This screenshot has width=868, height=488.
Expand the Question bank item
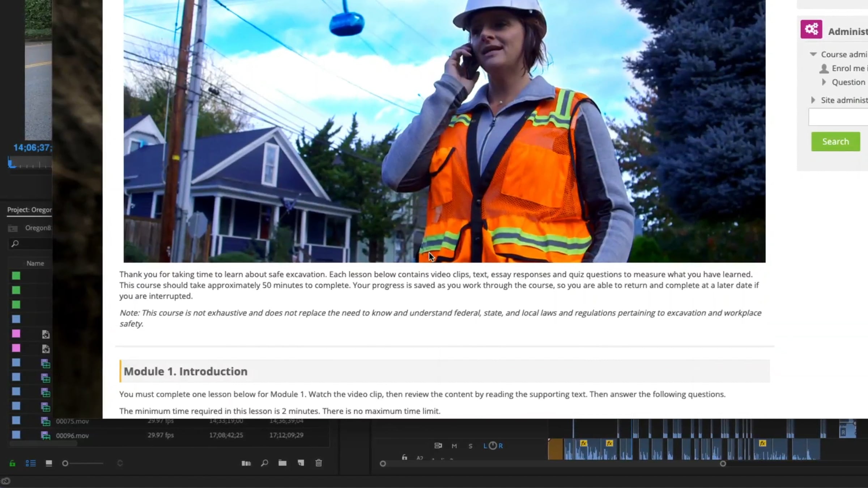[824, 82]
